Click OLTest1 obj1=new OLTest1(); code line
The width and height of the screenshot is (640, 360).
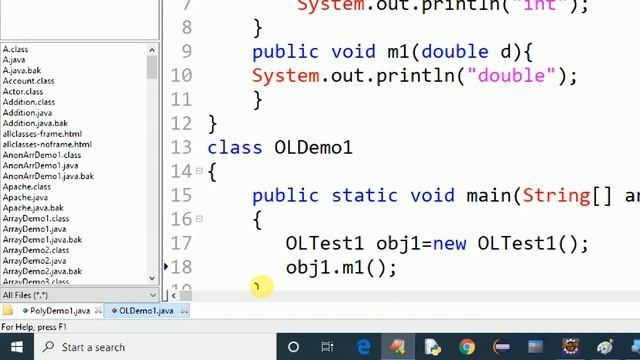tap(437, 244)
